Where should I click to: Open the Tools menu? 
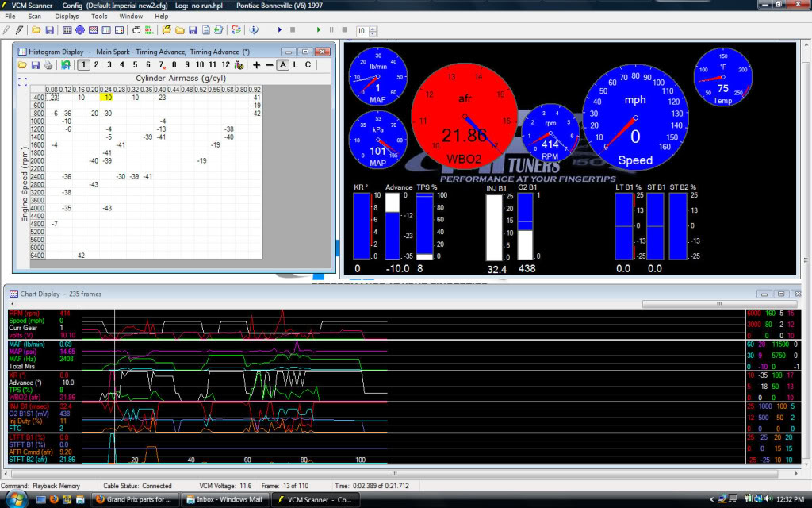coord(99,17)
